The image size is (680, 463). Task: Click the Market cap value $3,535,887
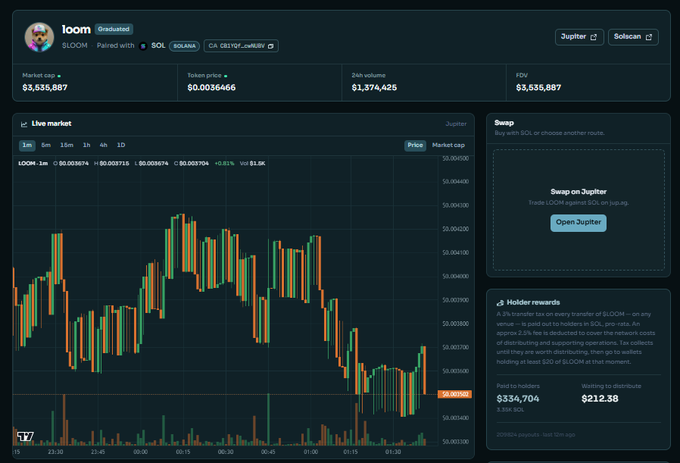(45, 88)
